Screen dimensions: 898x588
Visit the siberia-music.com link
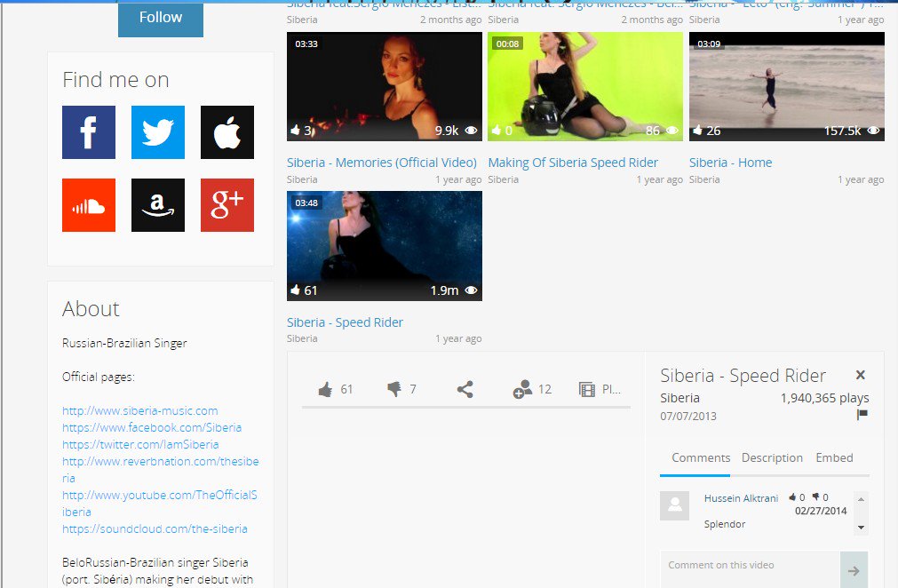[x=139, y=410]
